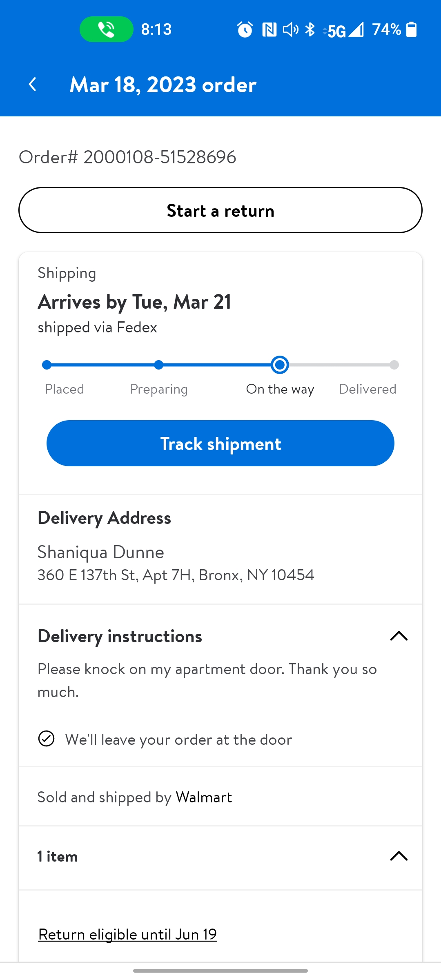Tap the order number text
441x980 pixels.
point(127,157)
